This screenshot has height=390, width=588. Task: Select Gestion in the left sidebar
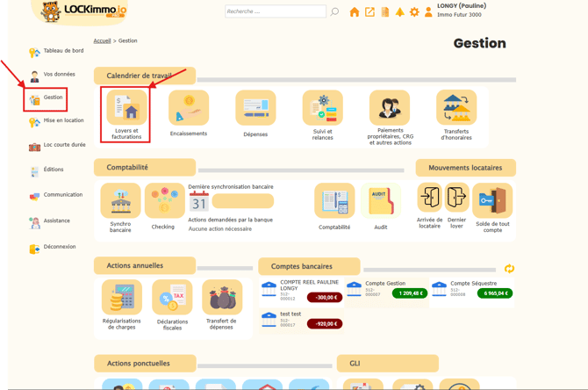(53, 97)
